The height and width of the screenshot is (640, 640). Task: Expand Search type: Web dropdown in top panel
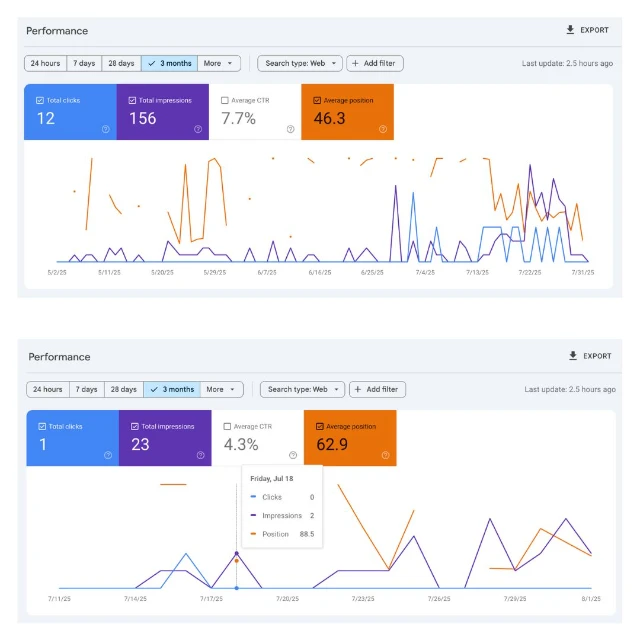click(299, 63)
